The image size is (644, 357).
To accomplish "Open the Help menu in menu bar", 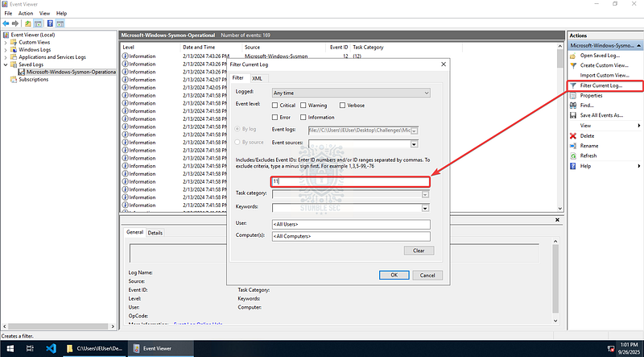I will 61,14.
